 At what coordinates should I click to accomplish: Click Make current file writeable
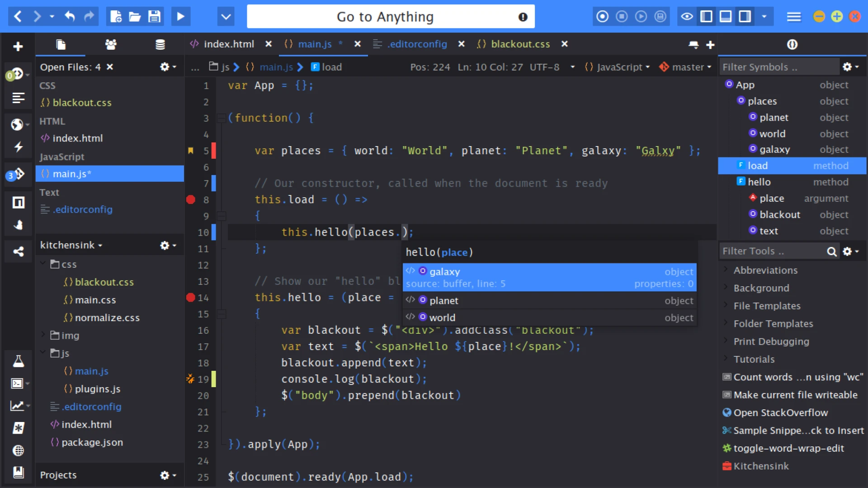(x=794, y=394)
